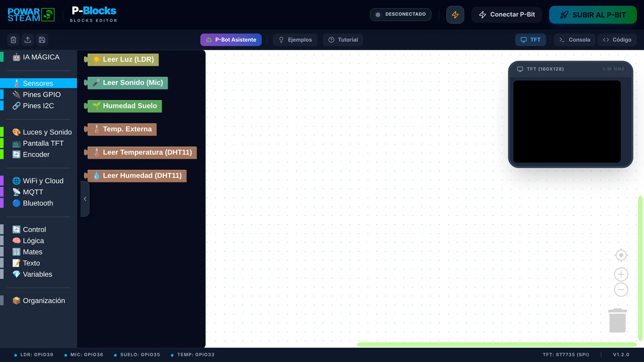This screenshot has width=644, height=362.
Task: Open the MQTT category
Action: [x=39, y=192]
